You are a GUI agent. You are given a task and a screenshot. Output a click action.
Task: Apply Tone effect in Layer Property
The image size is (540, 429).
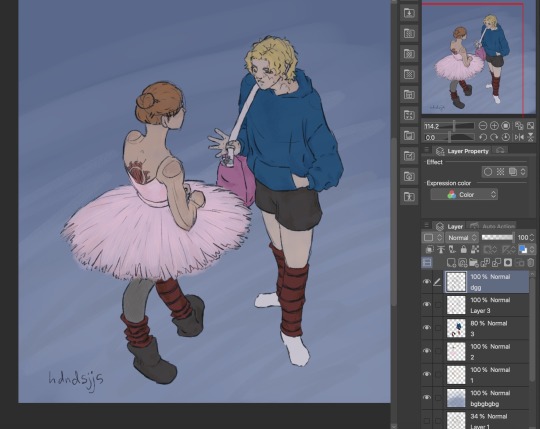(x=500, y=172)
